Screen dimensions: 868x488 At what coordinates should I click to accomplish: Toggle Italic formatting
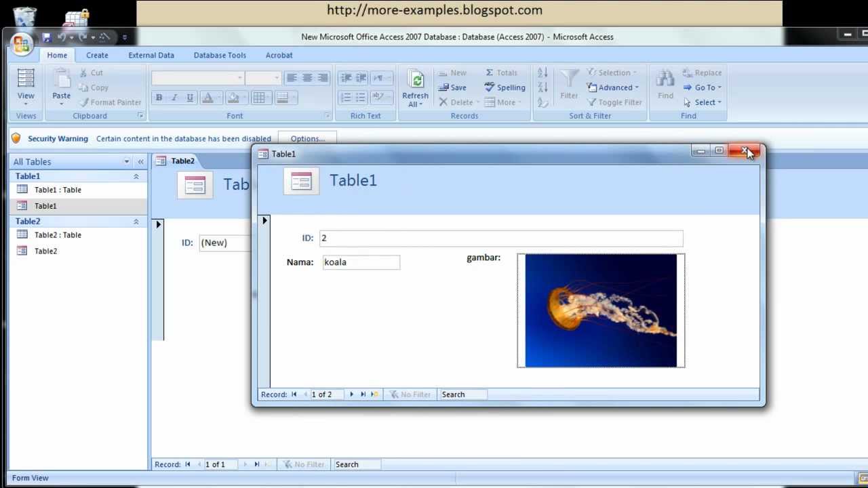(x=174, y=98)
